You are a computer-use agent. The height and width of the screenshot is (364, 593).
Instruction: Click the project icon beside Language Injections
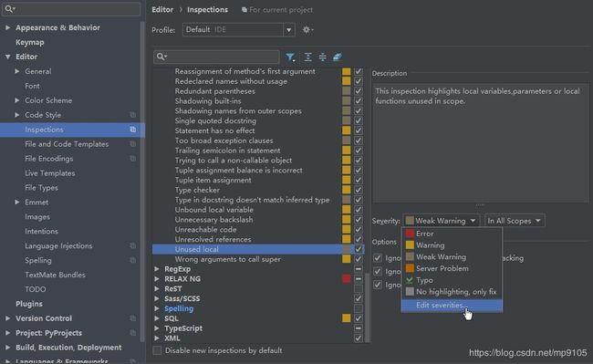pos(133,246)
